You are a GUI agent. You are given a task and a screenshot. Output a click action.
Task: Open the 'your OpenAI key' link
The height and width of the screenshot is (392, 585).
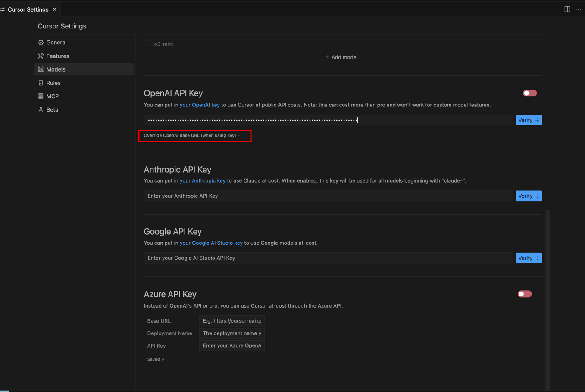pos(200,105)
